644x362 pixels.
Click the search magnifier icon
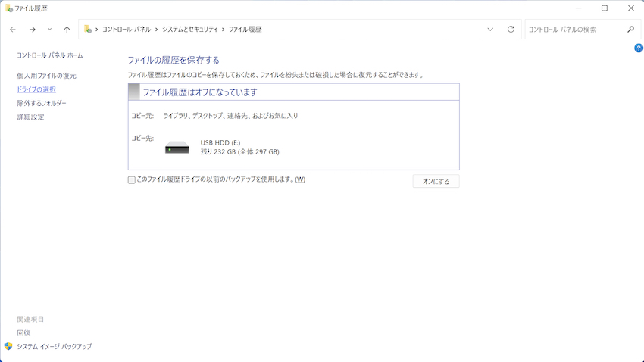tap(631, 29)
